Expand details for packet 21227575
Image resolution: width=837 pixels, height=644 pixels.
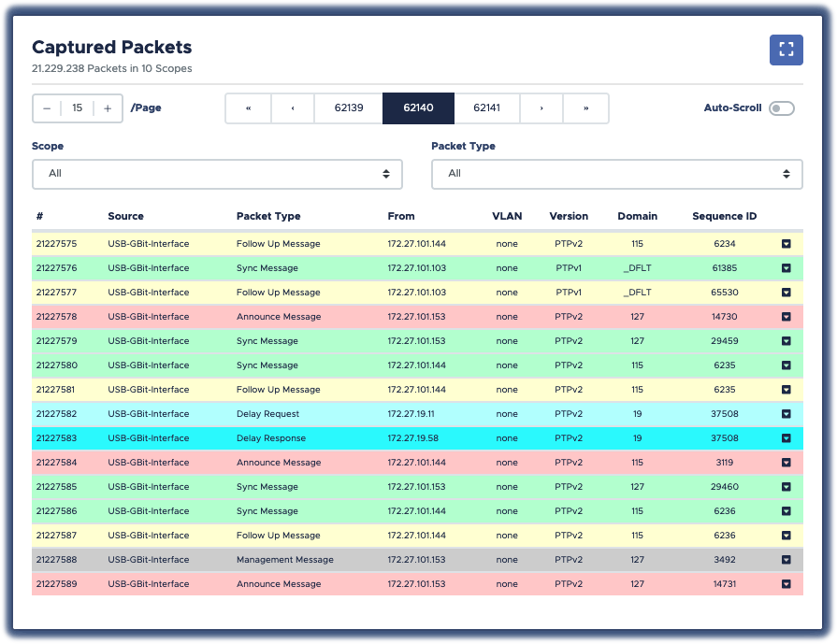(x=786, y=244)
